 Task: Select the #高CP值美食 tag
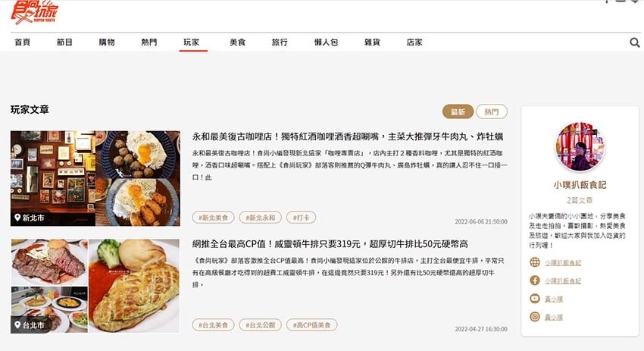311,324
